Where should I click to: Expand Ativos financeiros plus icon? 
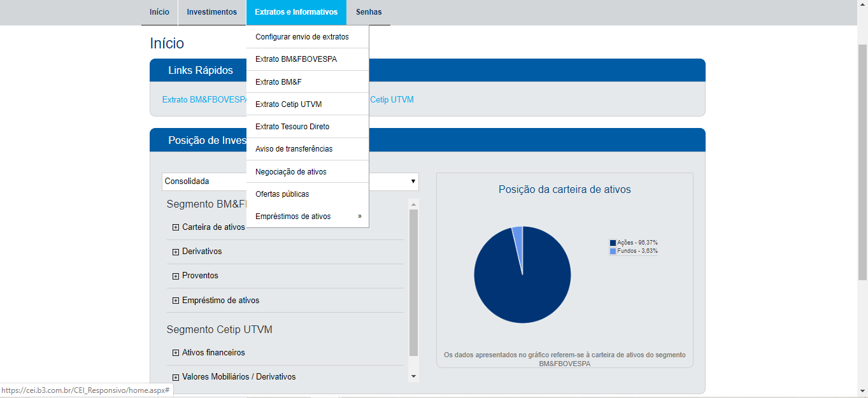(x=176, y=353)
